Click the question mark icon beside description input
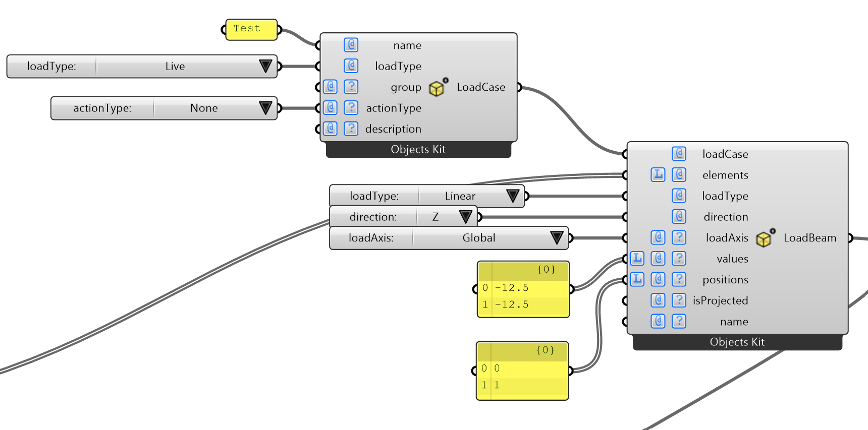This screenshot has width=868, height=430. [351, 129]
